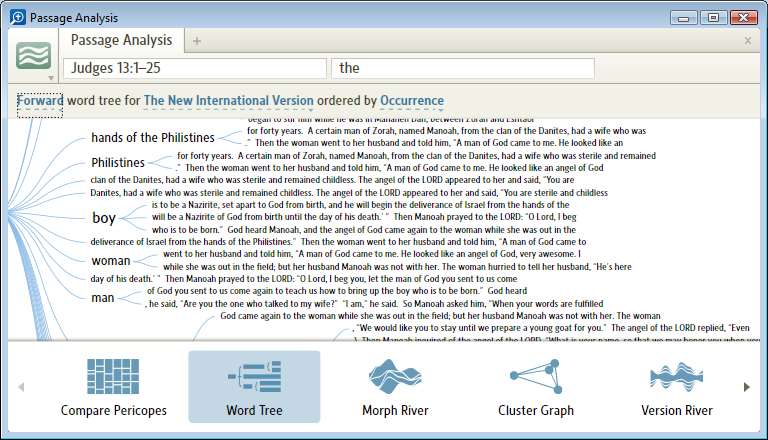Click the Version River label

677,410
